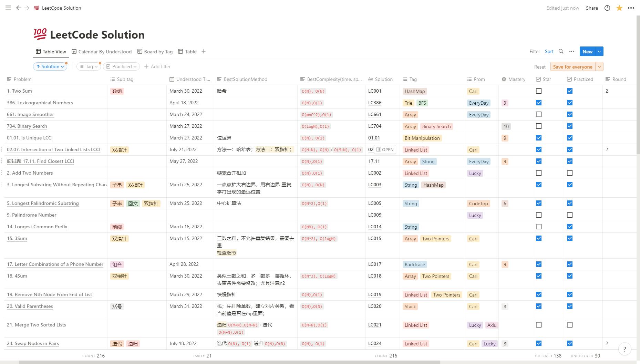Viewport: 640px width, 364px height.
Task: Uncheck Practiced for Image Smoother
Action: [570, 114]
